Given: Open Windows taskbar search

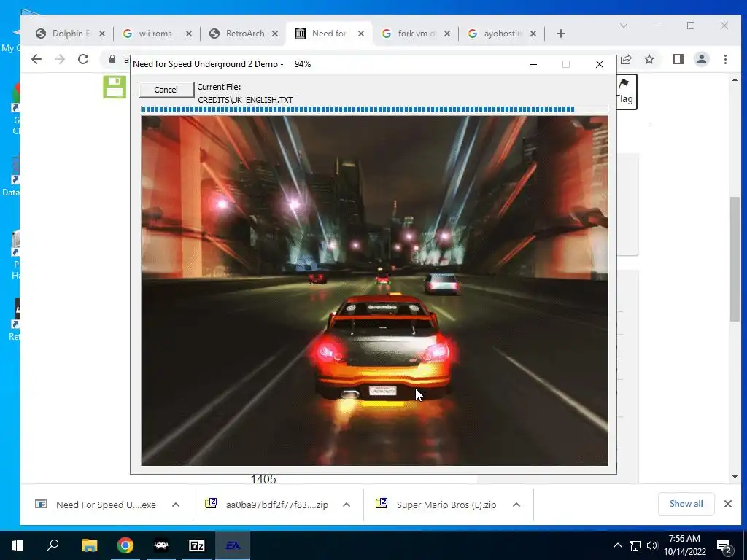Looking at the screenshot, I should [53, 545].
